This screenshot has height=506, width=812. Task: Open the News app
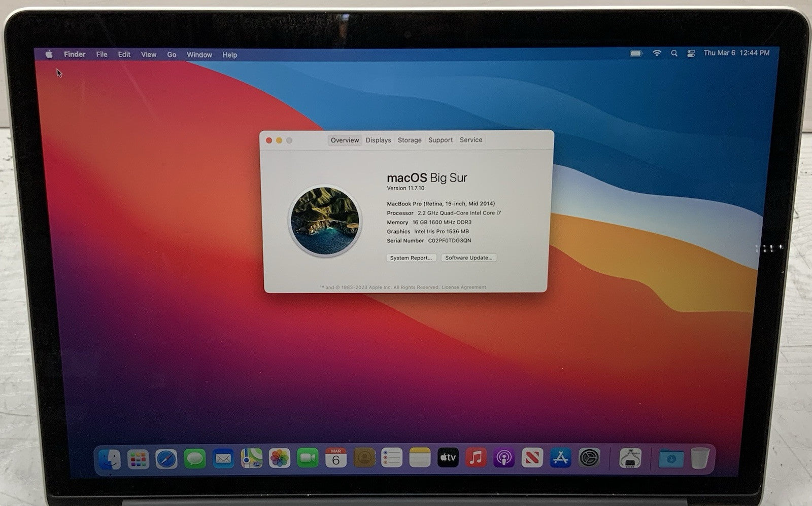pyautogui.click(x=532, y=458)
